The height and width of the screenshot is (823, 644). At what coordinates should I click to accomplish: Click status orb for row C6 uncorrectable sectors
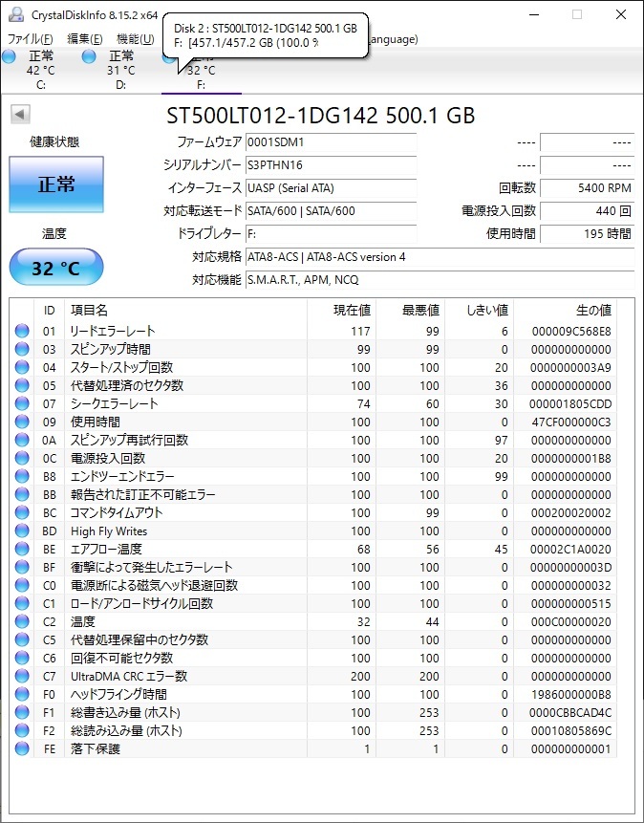coord(22,658)
